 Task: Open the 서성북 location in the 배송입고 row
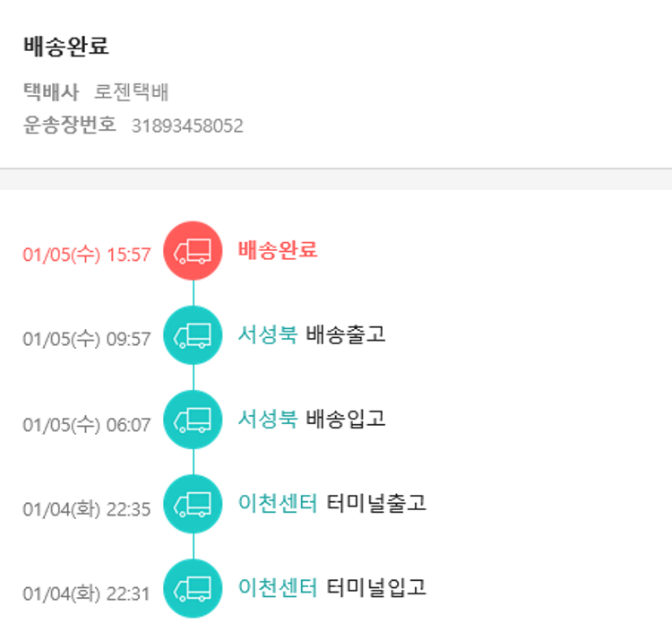click(x=267, y=419)
